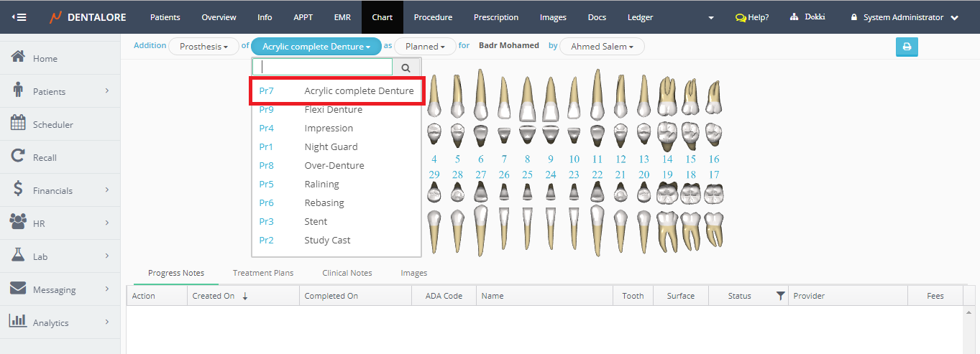The height and width of the screenshot is (354, 980).
Task: Select Night Guard from procedure list
Action: point(331,146)
